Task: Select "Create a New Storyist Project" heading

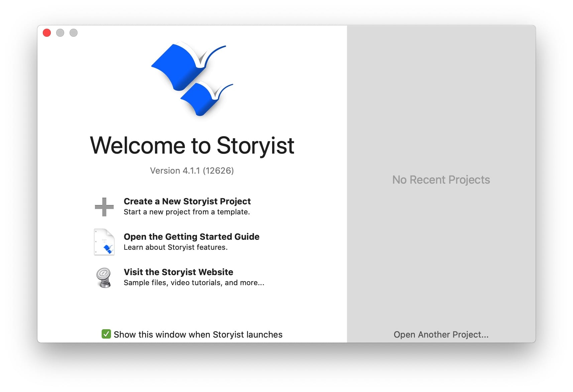Action: [x=187, y=201]
